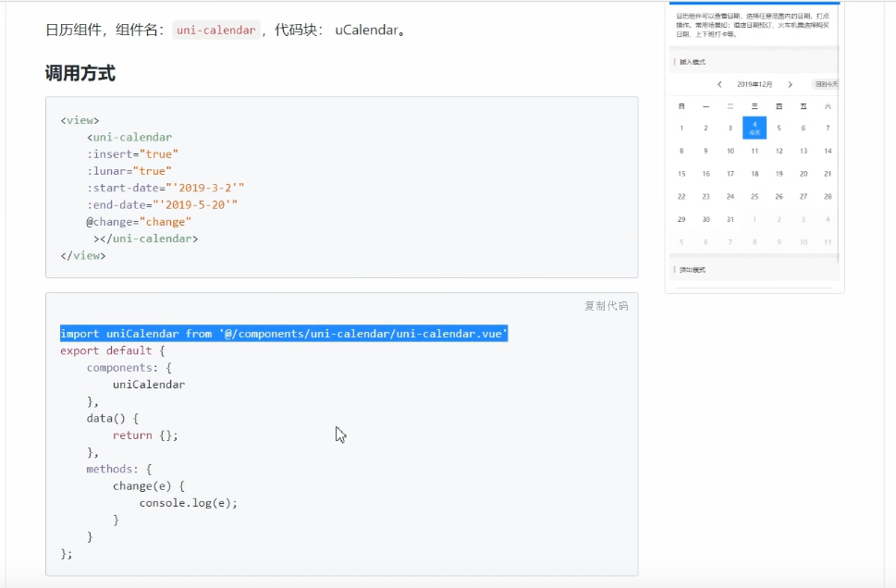Click uniCalendar under the components block

click(149, 385)
